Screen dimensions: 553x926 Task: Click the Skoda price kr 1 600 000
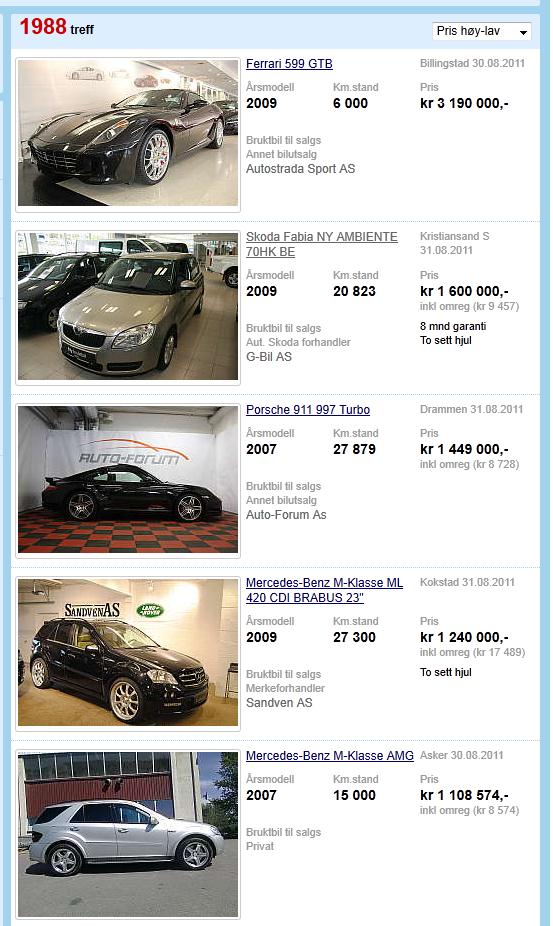pyautogui.click(x=464, y=291)
